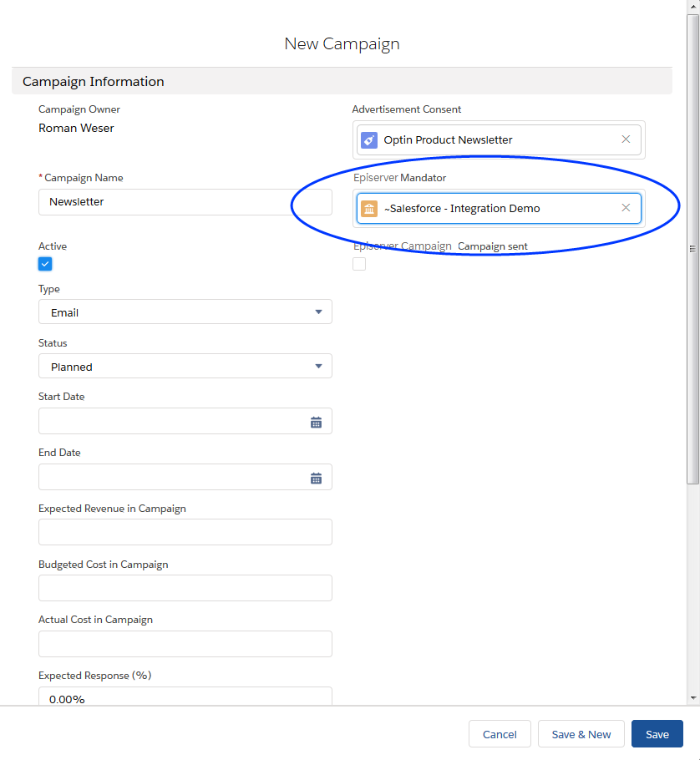Uncheck the Active checkbox
Viewport: 700px width, 760px height.
(45, 264)
